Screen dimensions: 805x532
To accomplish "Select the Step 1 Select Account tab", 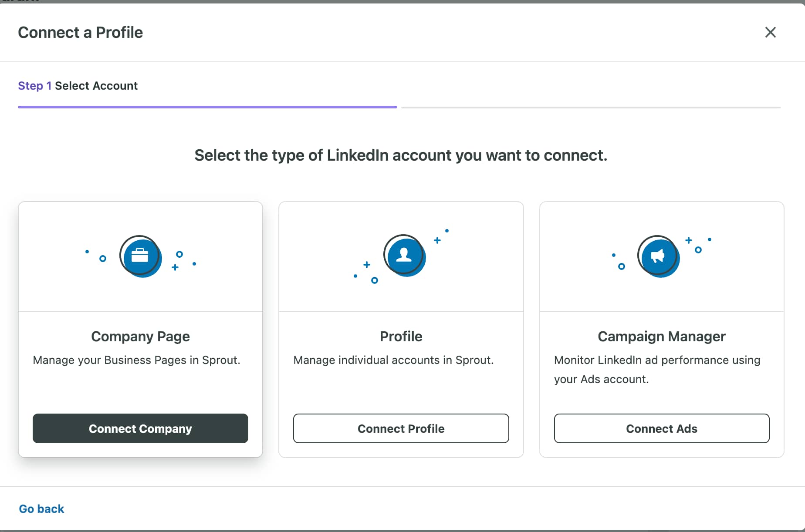I will point(78,86).
